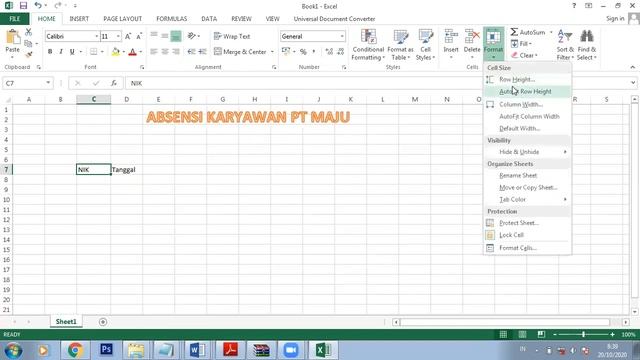
Task: Toggle Wrap Text
Action: point(232,36)
